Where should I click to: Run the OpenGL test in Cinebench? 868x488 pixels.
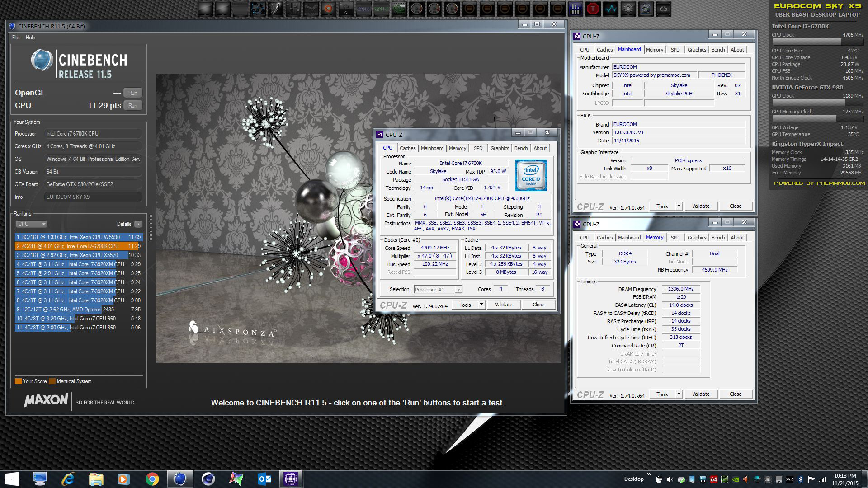point(132,93)
